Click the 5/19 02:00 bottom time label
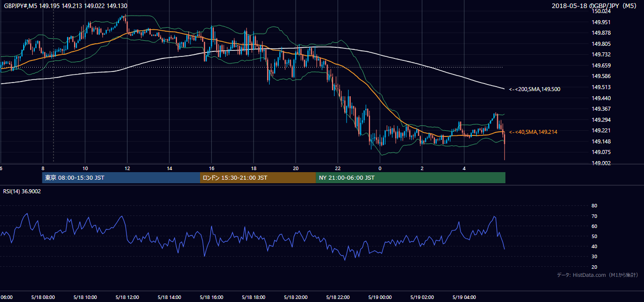The width and height of the screenshot is (644, 302). click(x=422, y=297)
